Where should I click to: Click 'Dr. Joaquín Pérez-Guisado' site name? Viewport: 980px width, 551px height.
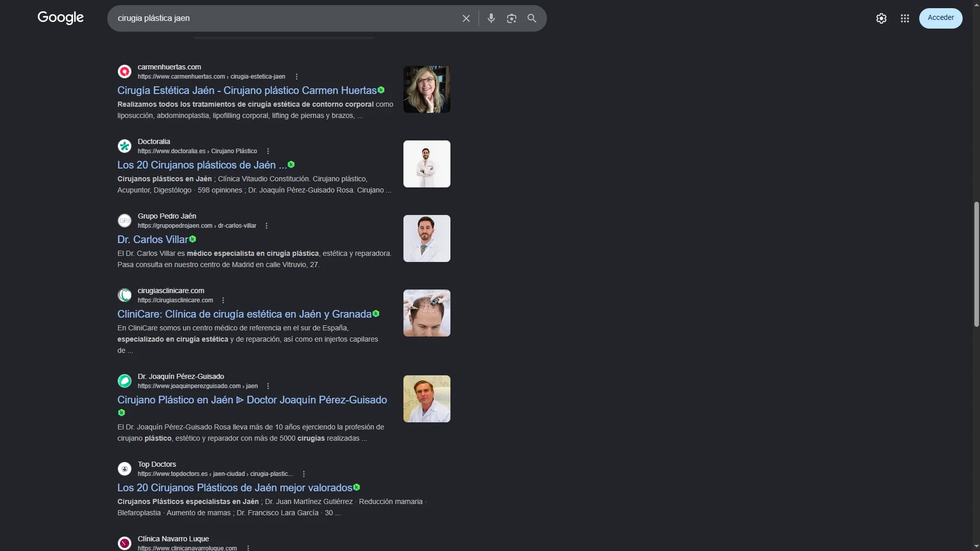pos(181,376)
